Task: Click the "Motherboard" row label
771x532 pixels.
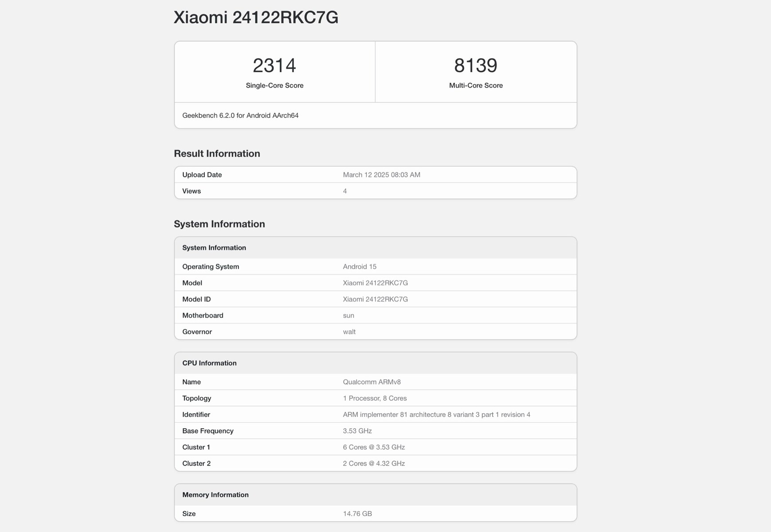Action: (x=203, y=316)
